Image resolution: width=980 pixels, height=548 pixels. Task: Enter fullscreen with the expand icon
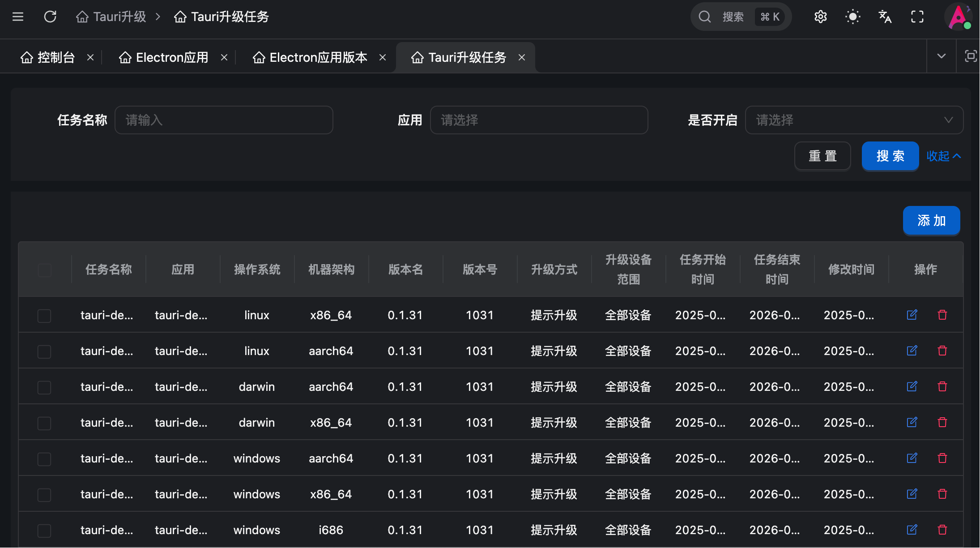[917, 17]
